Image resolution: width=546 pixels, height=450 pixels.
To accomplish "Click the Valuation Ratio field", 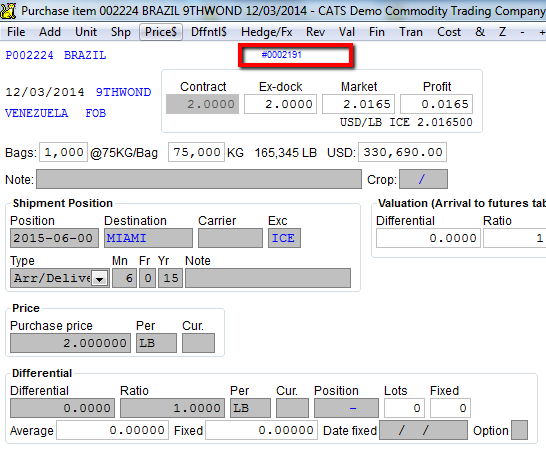I will point(515,238).
